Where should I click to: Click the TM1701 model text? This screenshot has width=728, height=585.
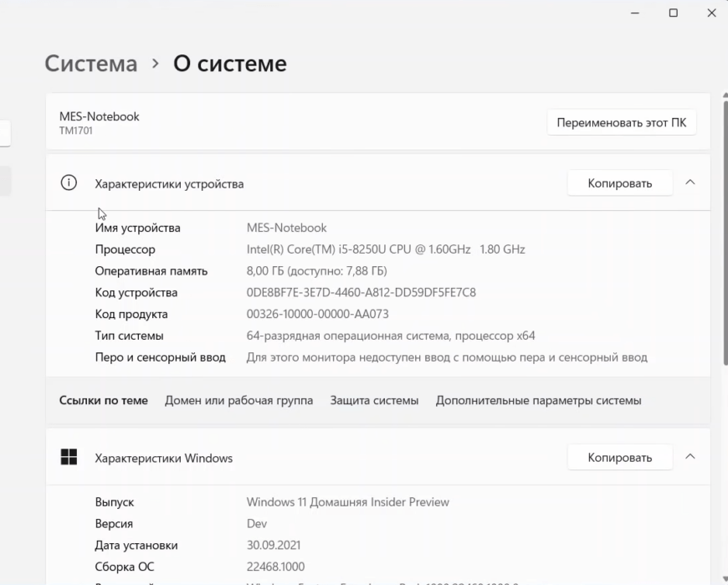pyautogui.click(x=75, y=131)
